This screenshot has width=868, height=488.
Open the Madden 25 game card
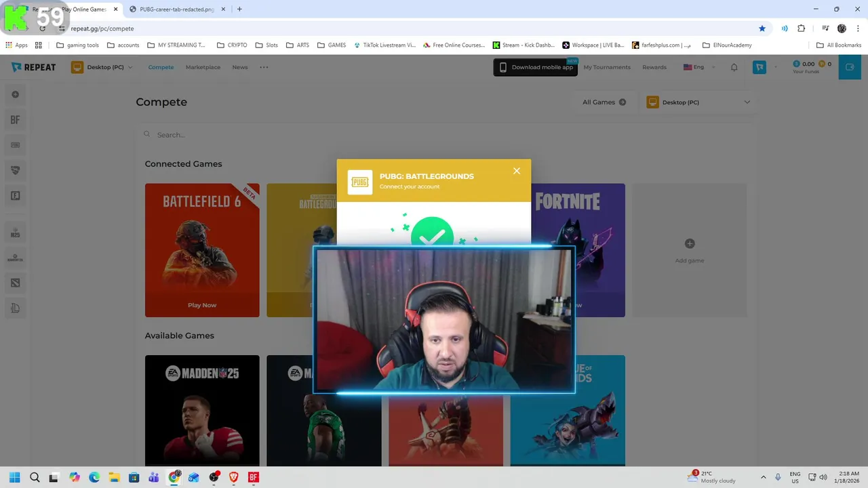tap(202, 411)
